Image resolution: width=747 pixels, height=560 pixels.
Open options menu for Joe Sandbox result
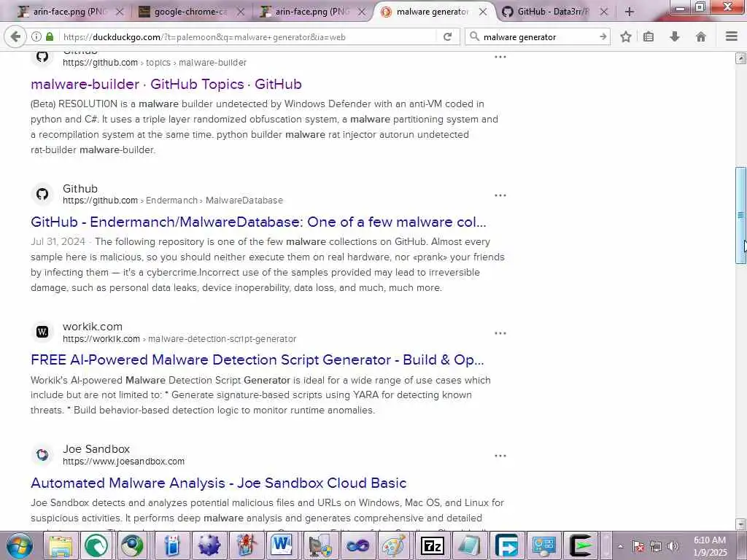pyautogui.click(x=500, y=456)
